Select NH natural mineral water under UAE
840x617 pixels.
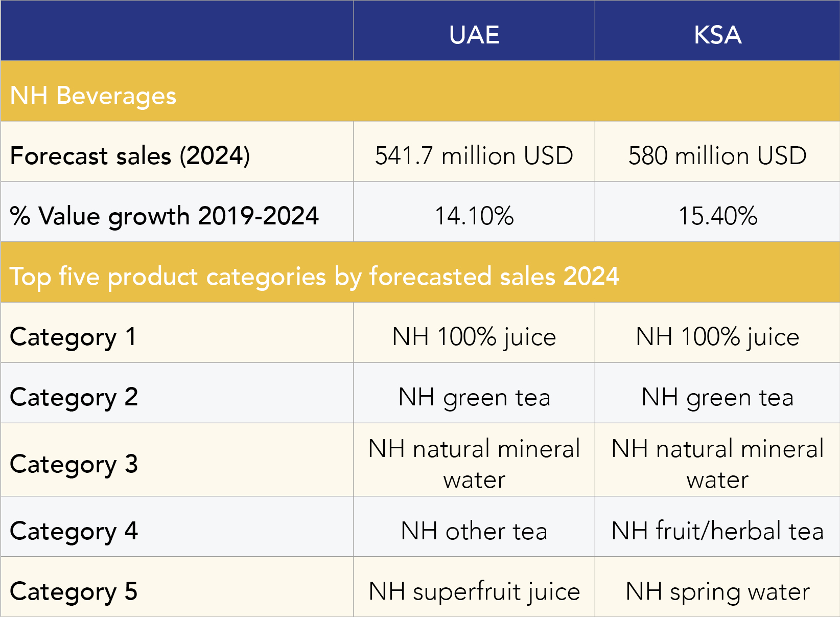pyautogui.click(x=474, y=464)
